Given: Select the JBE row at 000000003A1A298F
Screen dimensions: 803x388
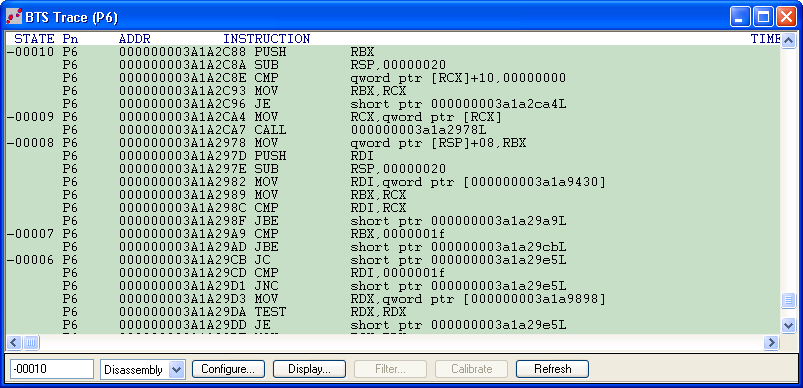Looking at the screenshot, I should point(393,221).
